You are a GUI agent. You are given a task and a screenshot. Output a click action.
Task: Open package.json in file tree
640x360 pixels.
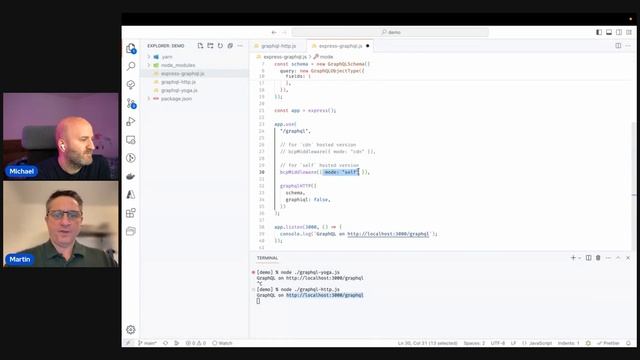176,99
